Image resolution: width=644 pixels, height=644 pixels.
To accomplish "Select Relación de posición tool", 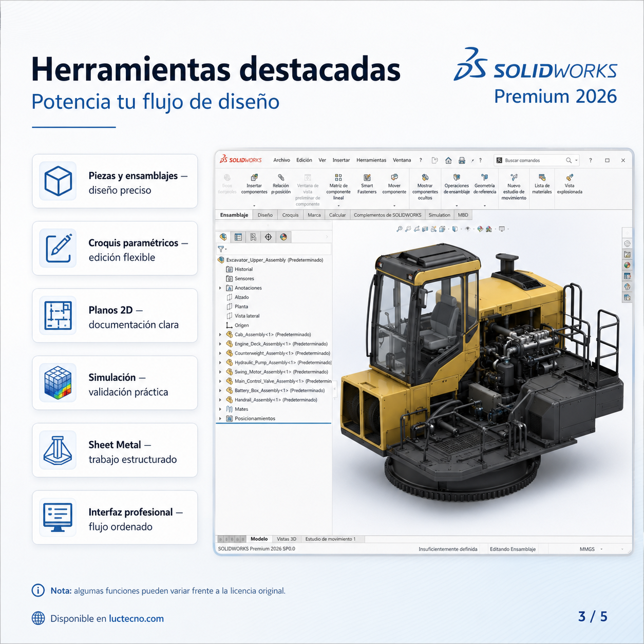I will tap(281, 184).
